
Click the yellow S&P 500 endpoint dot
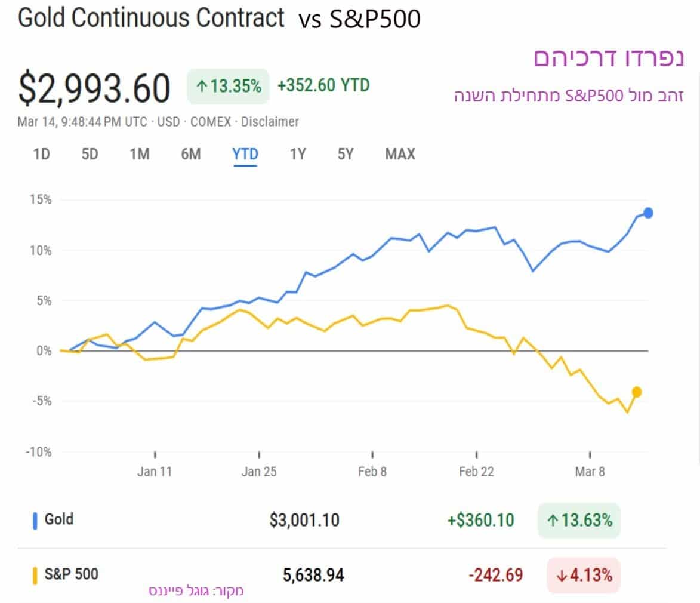[637, 392]
